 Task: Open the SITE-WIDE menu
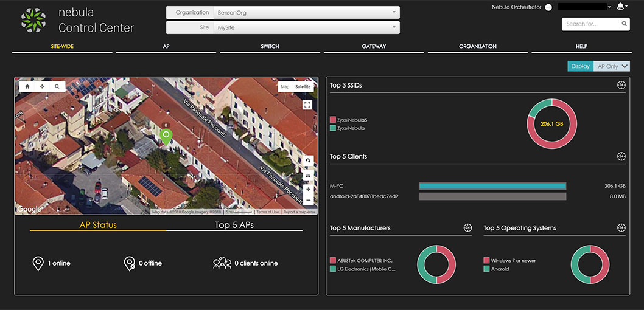click(62, 47)
